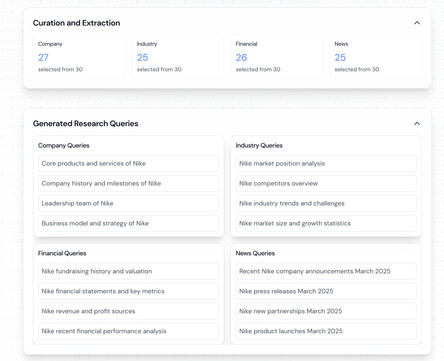Select 'Nike fundraising history and valuation' query

128,271
